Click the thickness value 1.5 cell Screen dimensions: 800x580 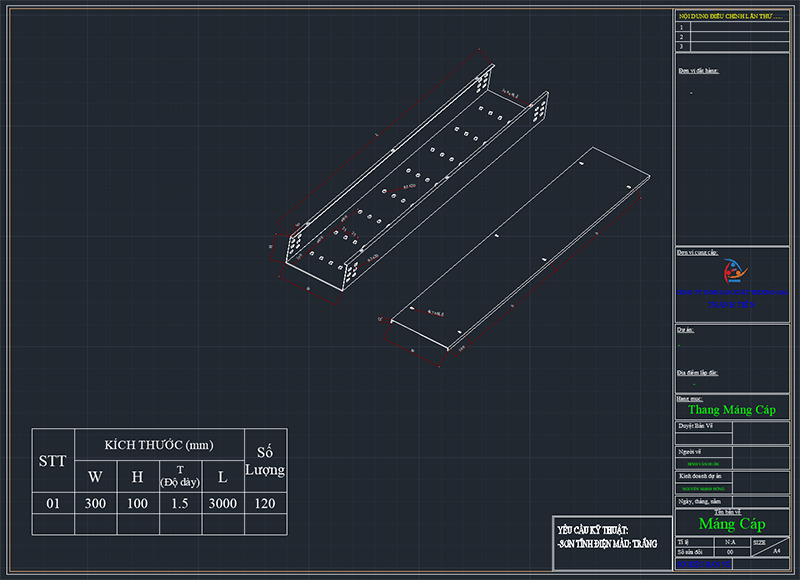coord(180,503)
